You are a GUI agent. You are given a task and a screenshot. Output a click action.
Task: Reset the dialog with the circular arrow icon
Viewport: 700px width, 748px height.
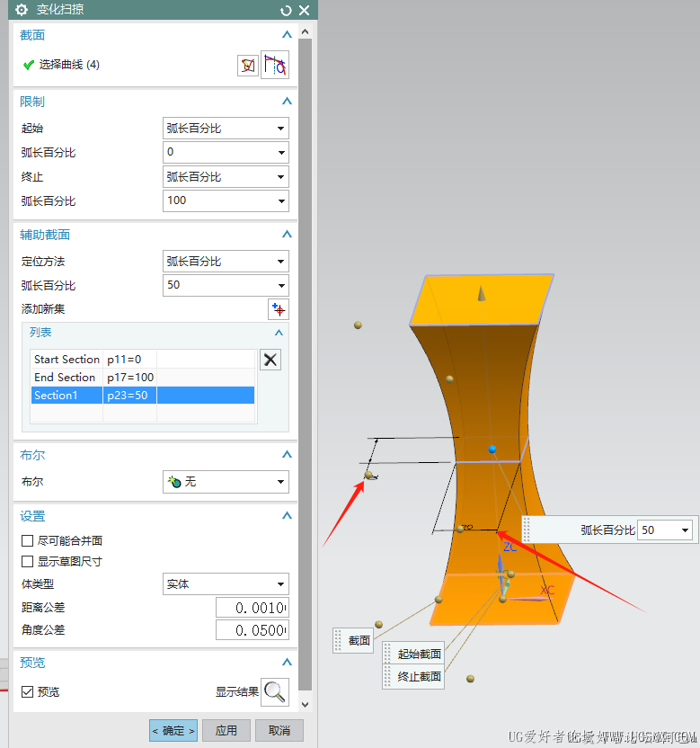(286, 11)
